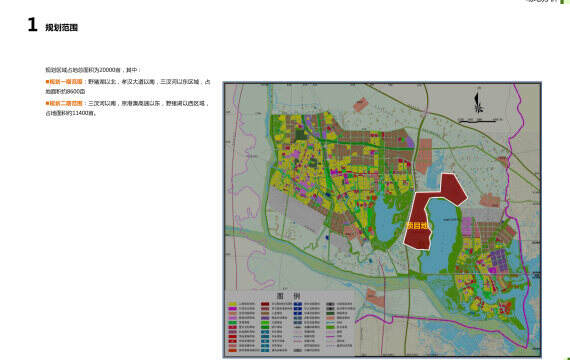Screen dimensions: 570x360
Task: Select the large section number 1
Action: coord(32,25)
